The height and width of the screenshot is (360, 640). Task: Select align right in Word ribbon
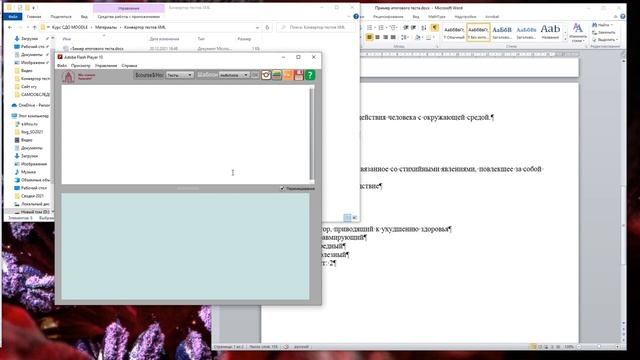[x=385, y=37]
